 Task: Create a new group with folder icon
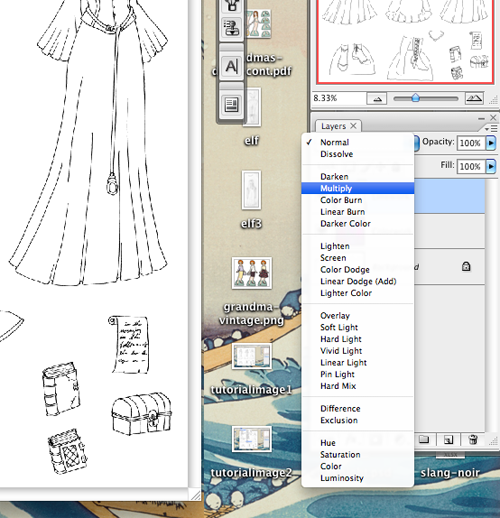(x=424, y=439)
